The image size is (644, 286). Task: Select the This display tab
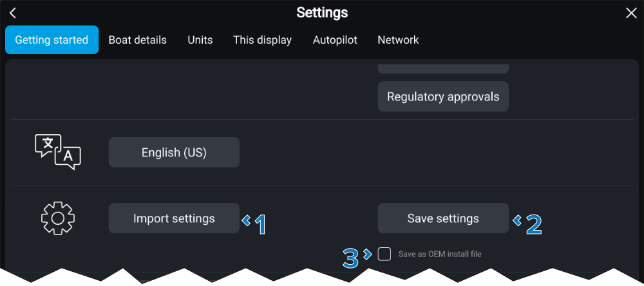(262, 40)
